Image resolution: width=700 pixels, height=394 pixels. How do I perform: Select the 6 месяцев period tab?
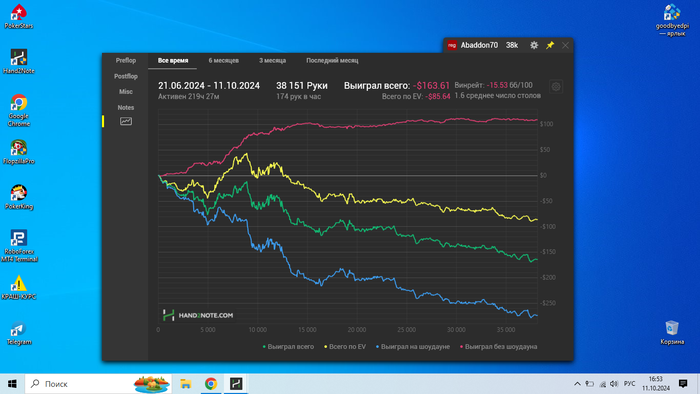[x=224, y=60]
